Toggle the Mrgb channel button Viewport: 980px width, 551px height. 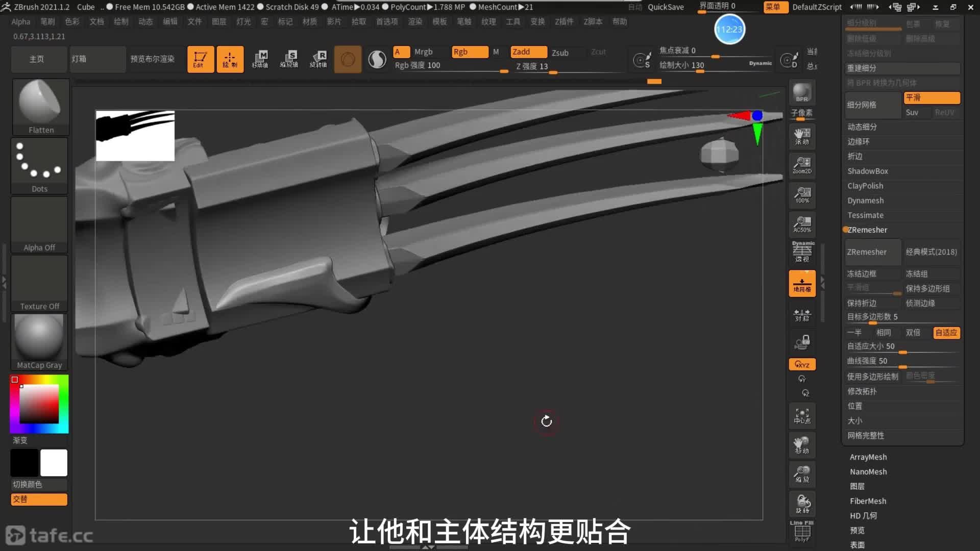[x=423, y=52]
